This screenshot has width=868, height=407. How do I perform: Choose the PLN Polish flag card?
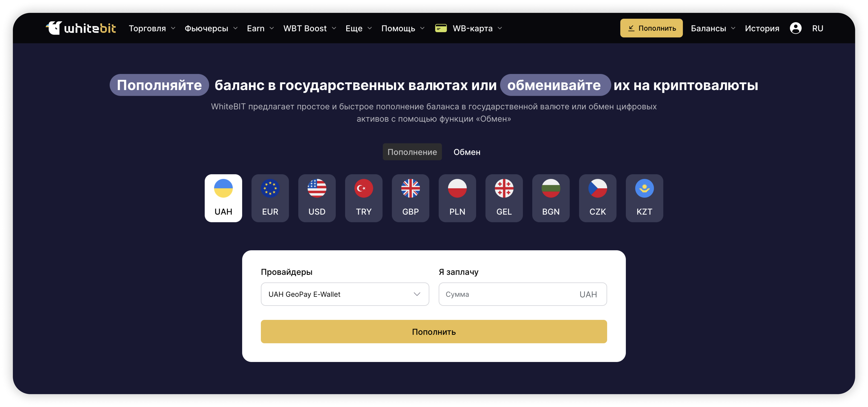(x=457, y=198)
